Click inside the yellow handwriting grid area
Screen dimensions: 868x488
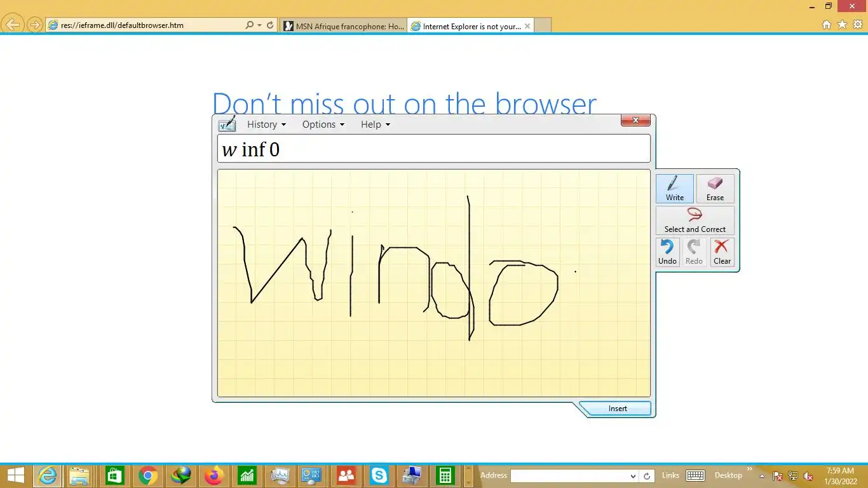click(x=434, y=283)
